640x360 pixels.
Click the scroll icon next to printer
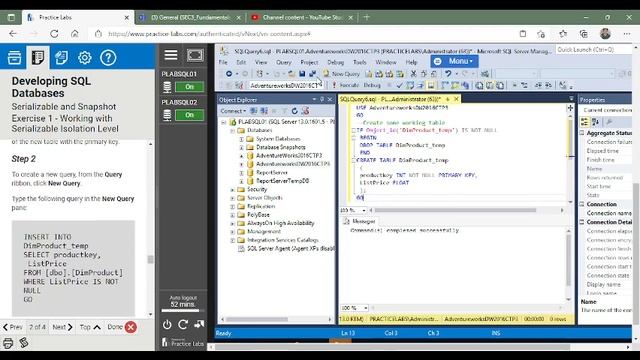[24, 343]
